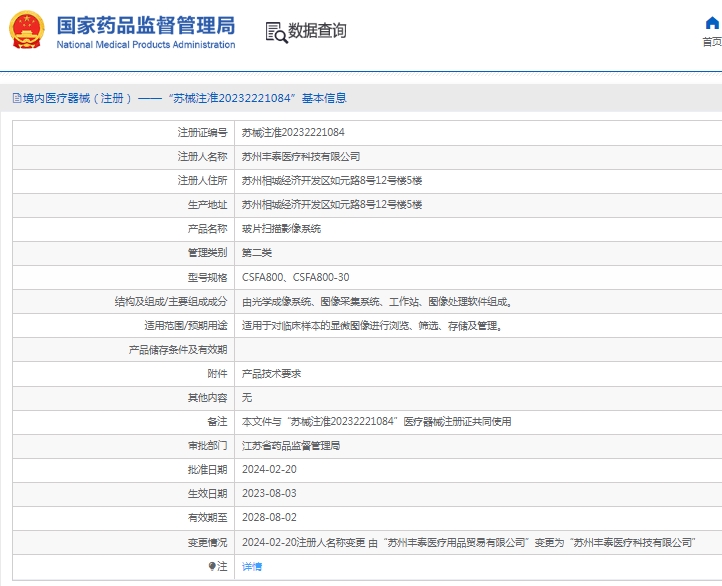Click the 注册人住所 address value
The image size is (722, 586).
coord(332,180)
